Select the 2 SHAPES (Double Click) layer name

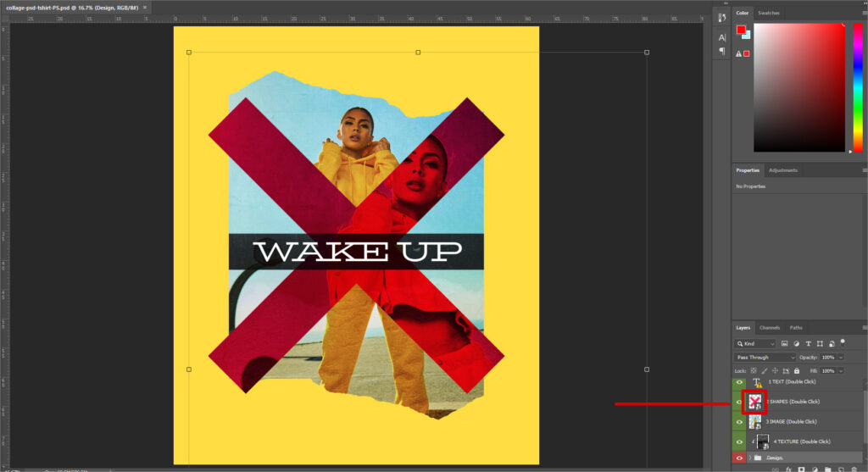point(793,402)
